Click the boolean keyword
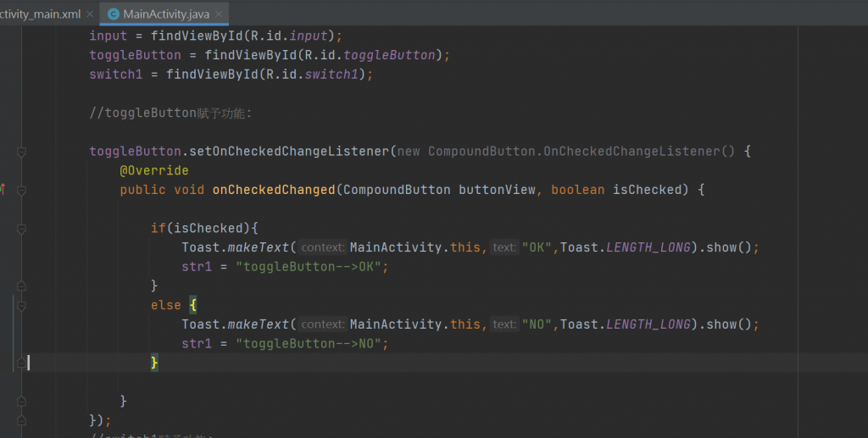868x438 pixels. click(578, 190)
